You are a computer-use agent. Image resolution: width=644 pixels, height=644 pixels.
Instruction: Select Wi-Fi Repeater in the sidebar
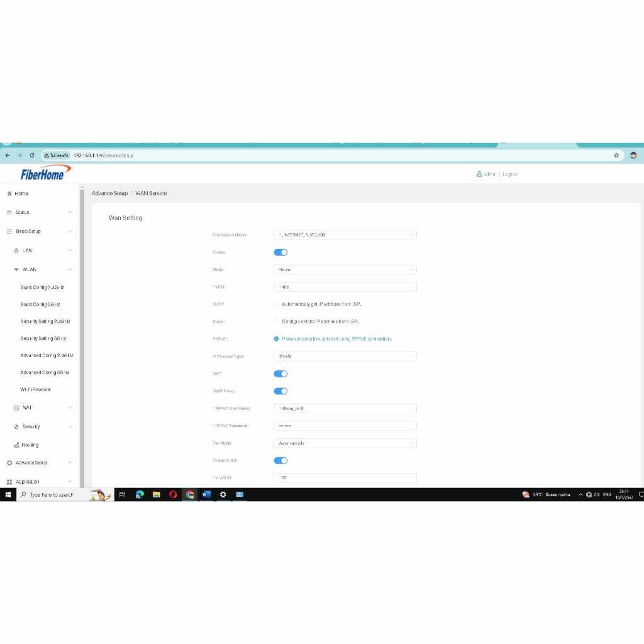point(36,390)
